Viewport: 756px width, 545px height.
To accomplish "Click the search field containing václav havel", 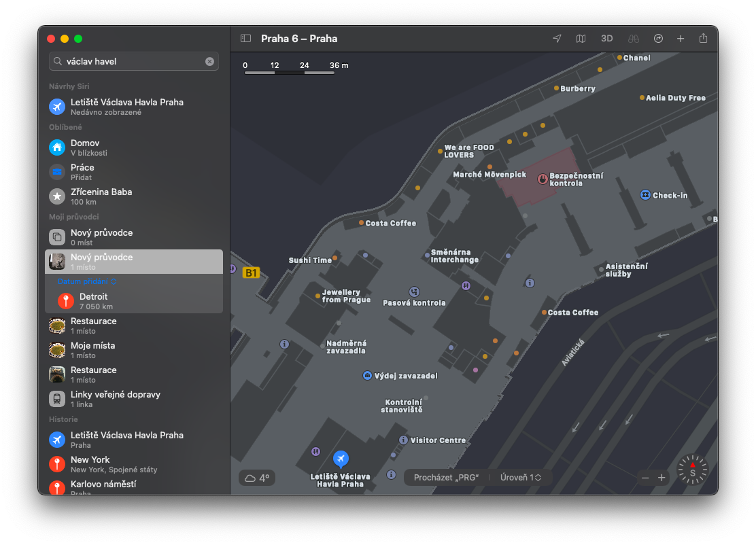I will 133,61.
